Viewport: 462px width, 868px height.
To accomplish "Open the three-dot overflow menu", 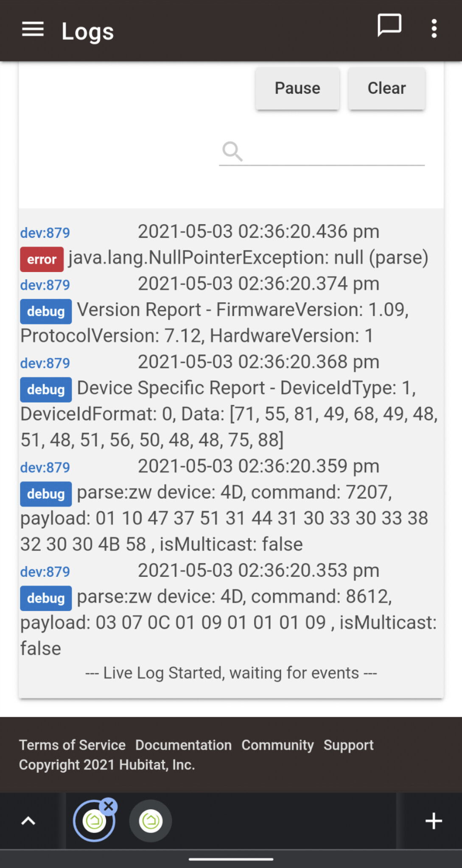I will click(x=434, y=29).
